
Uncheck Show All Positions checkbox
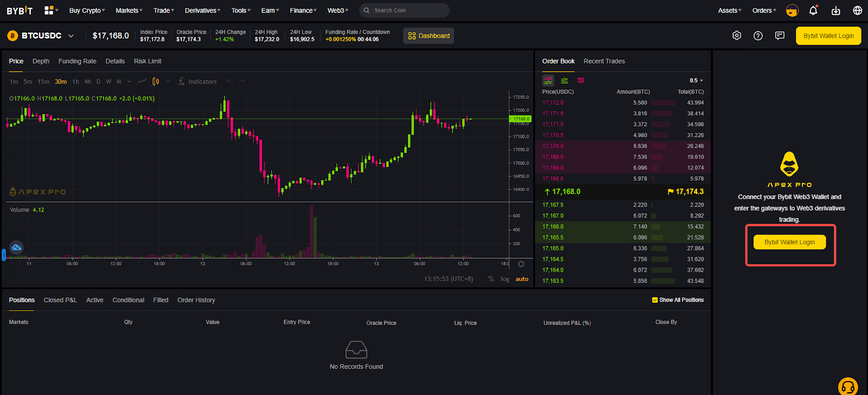coord(655,300)
